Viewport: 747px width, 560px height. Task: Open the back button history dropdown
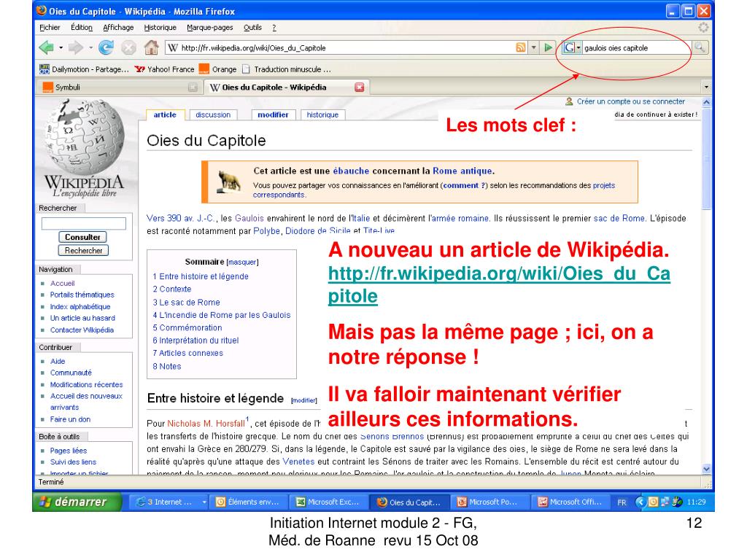61,47
